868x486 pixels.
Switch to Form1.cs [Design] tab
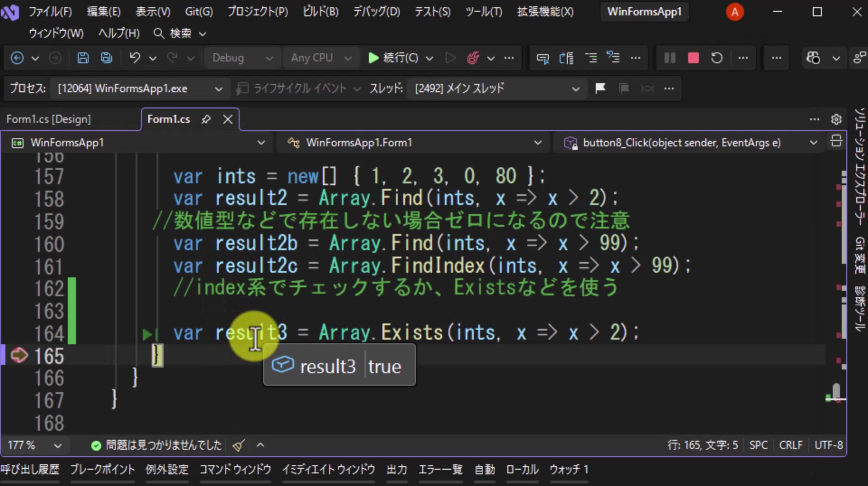pos(49,119)
